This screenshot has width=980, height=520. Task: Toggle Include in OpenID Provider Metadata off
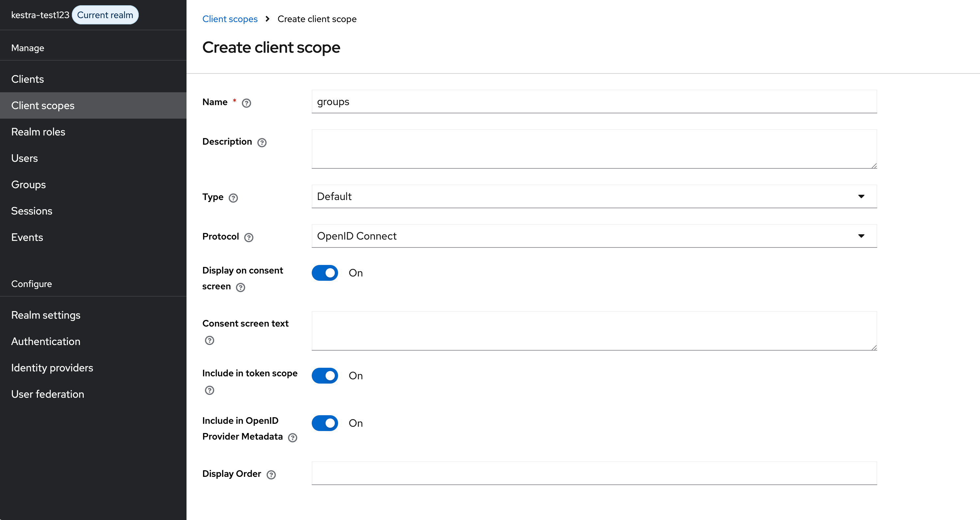(325, 423)
